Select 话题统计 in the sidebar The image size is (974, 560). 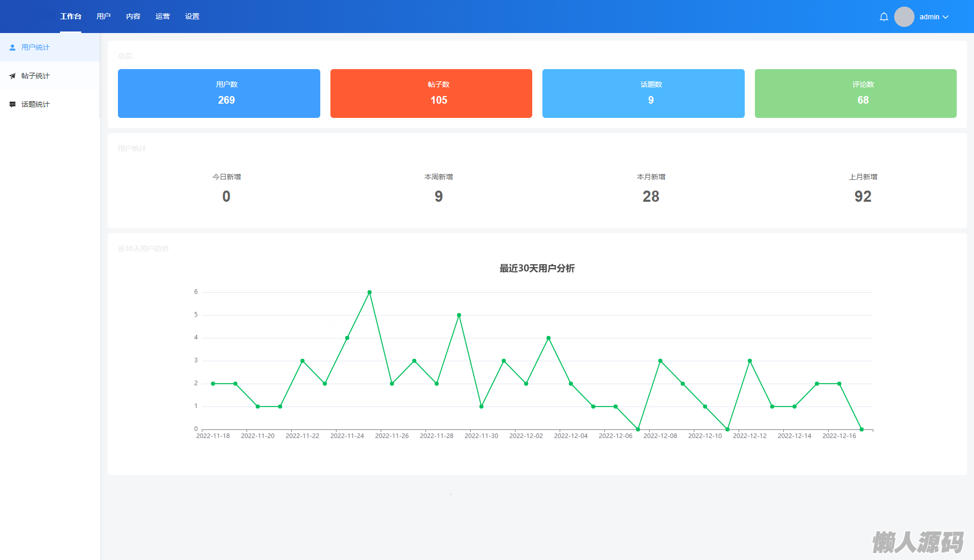point(36,104)
